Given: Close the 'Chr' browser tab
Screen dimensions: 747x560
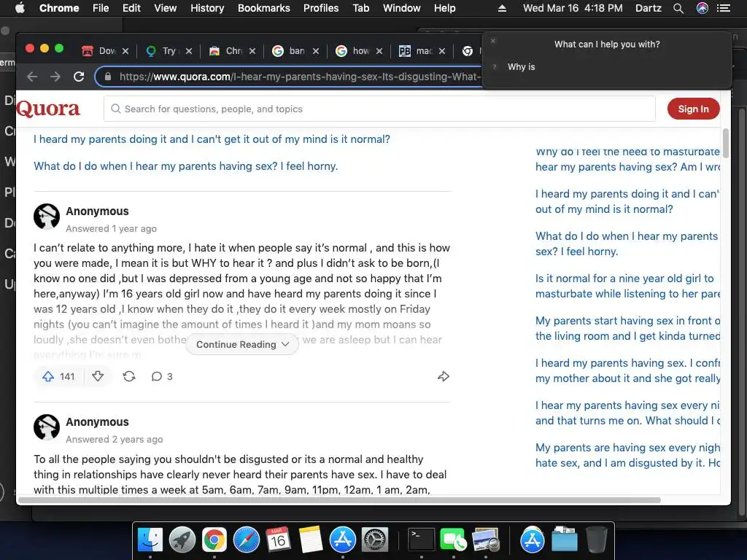Looking at the screenshot, I should click(x=252, y=51).
